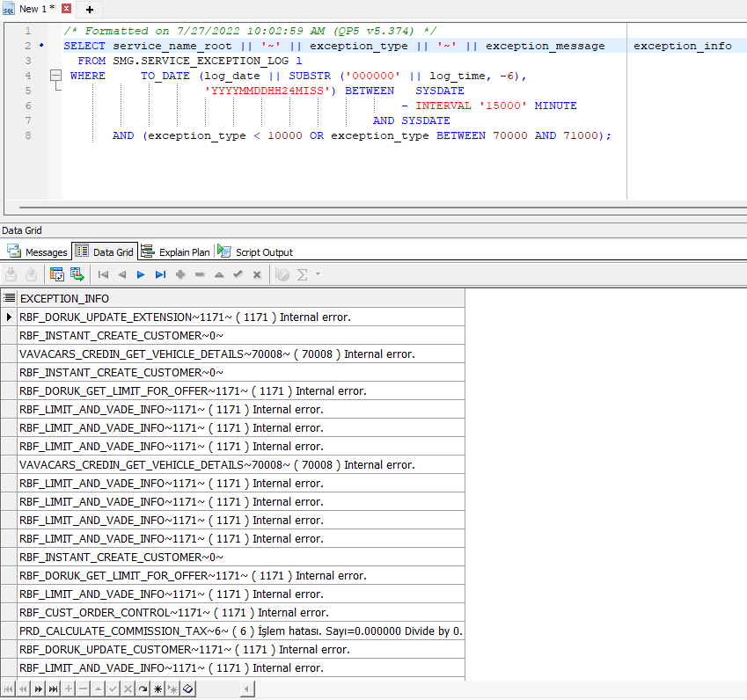Click the export dataset icon with green arrow
Screen dimensions: 747x700
pyautogui.click(x=77, y=274)
